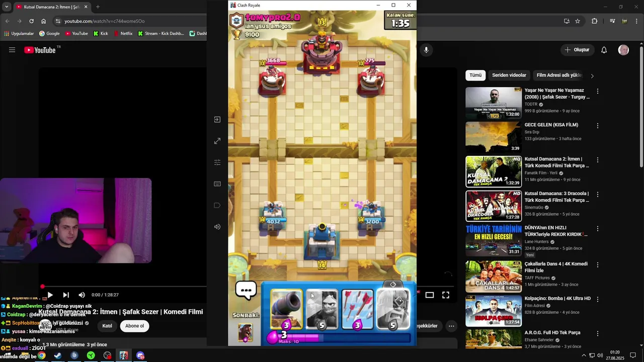Open GECE GELEN (KISA FİLM) video

point(551,125)
